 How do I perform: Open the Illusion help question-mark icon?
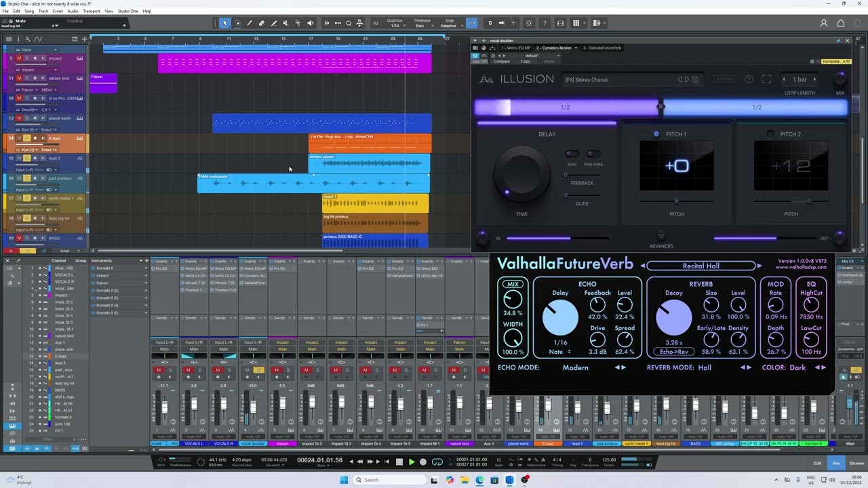click(x=749, y=79)
